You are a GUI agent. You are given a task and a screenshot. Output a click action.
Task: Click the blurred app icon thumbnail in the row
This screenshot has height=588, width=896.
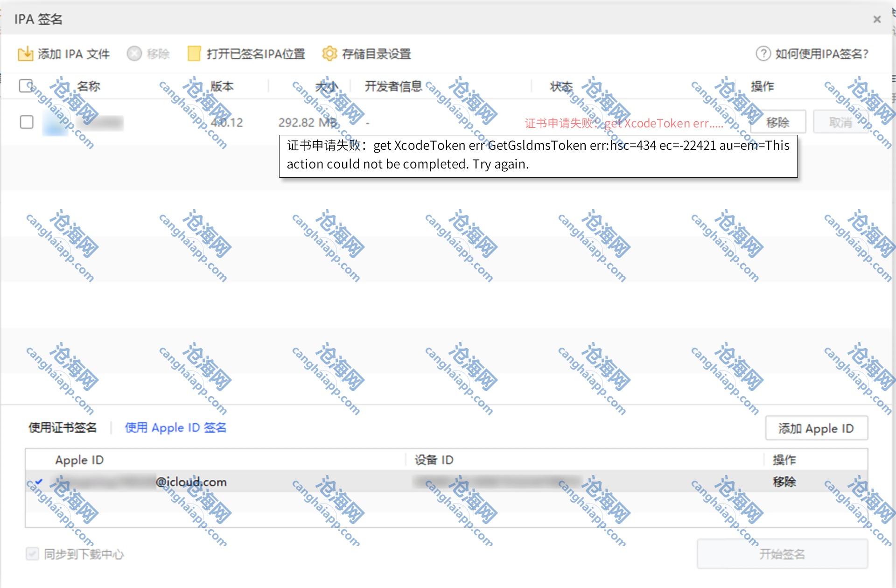(55, 123)
